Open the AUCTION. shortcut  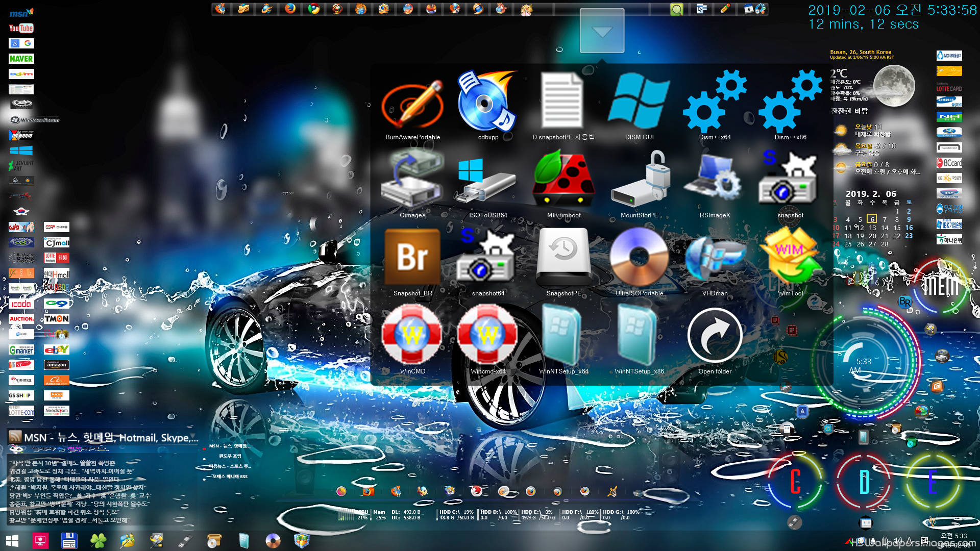tap(21, 319)
